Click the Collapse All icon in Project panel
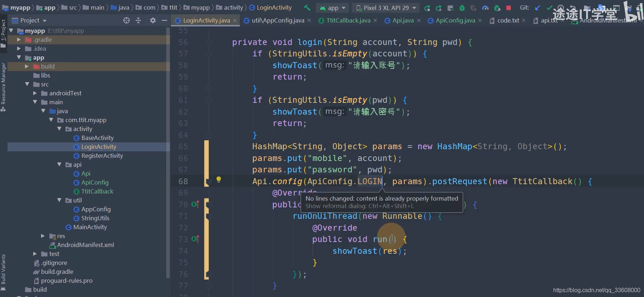Screen dimensions: 644x297 pos(138,20)
